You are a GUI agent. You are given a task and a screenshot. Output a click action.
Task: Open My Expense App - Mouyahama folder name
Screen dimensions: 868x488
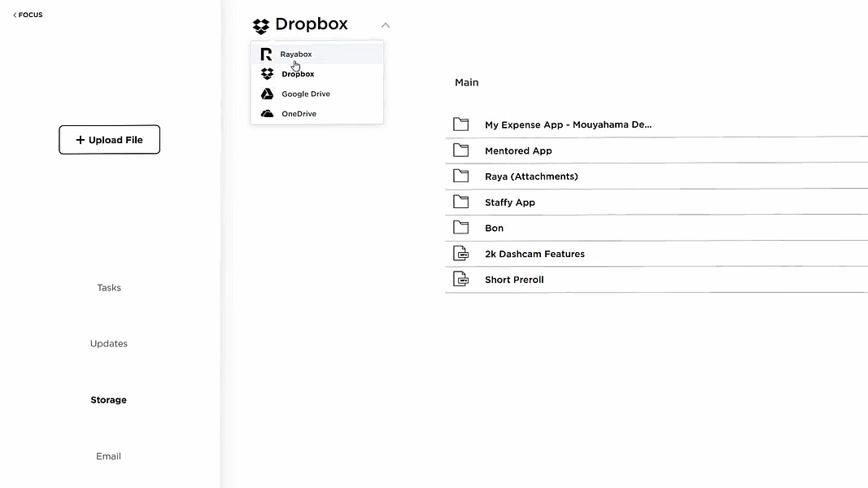(x=568, y=124)
